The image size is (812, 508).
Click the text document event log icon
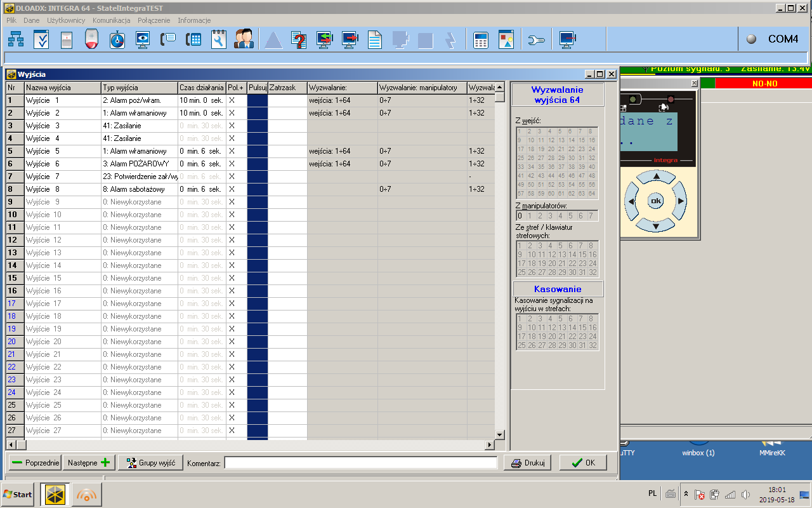[375, 39]
